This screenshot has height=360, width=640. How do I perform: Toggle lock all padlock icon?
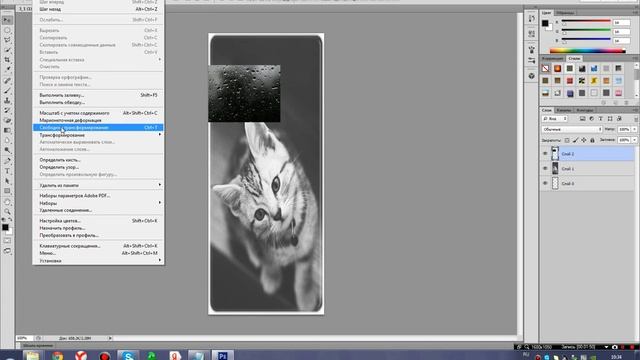[592, 140]
